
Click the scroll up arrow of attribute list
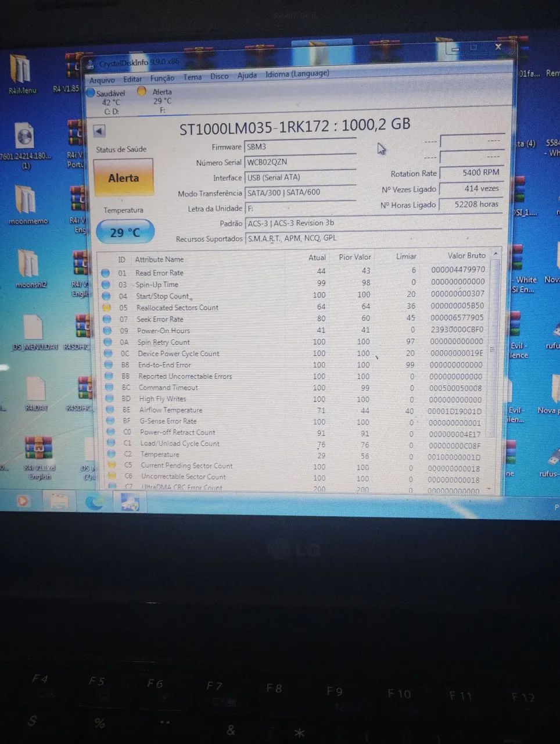click(x=495, y=253)
